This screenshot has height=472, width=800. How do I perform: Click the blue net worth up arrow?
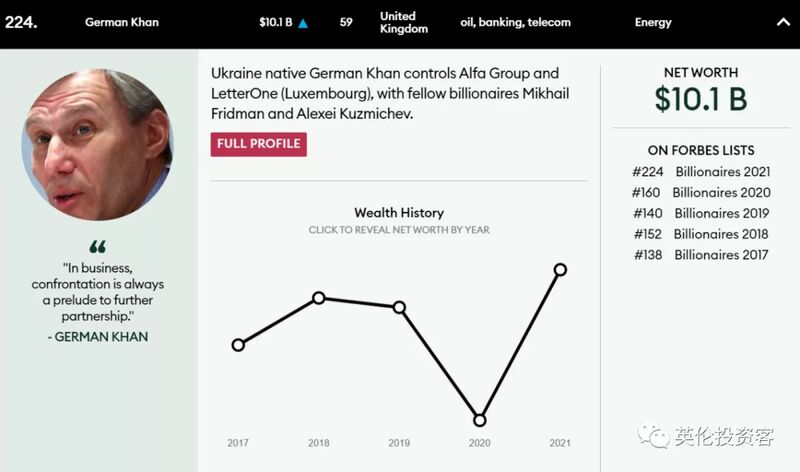303,23
